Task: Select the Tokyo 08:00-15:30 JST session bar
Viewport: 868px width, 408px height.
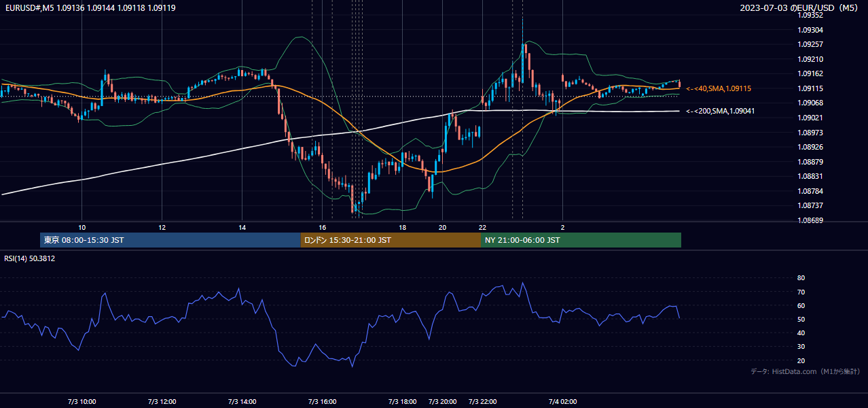Action: pos(170,240)
